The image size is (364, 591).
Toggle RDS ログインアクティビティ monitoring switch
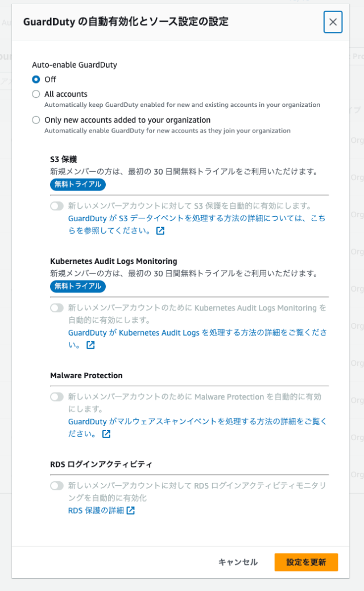click(x=57, y=485)
